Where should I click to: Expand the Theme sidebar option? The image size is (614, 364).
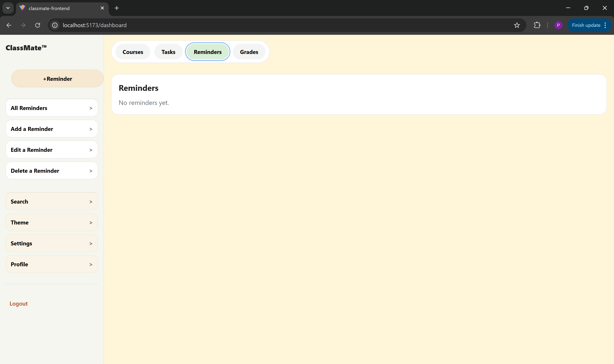click(x=52, y=223)
